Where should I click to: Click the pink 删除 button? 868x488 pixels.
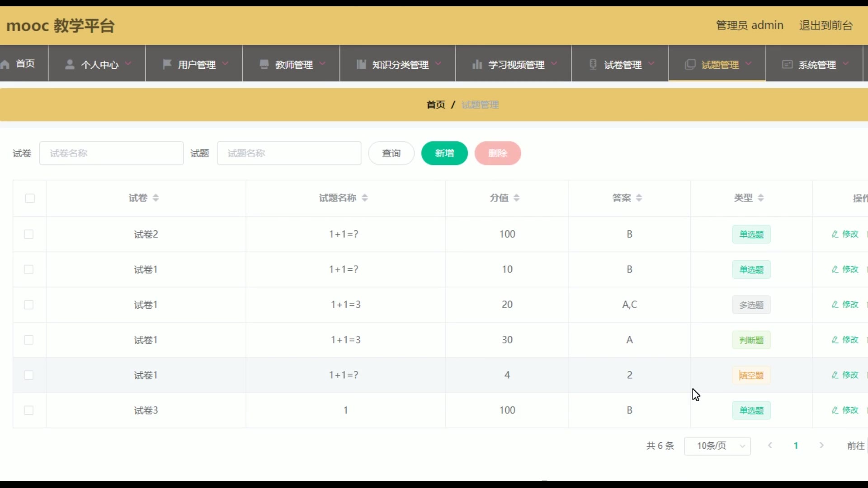coord(497,153)
